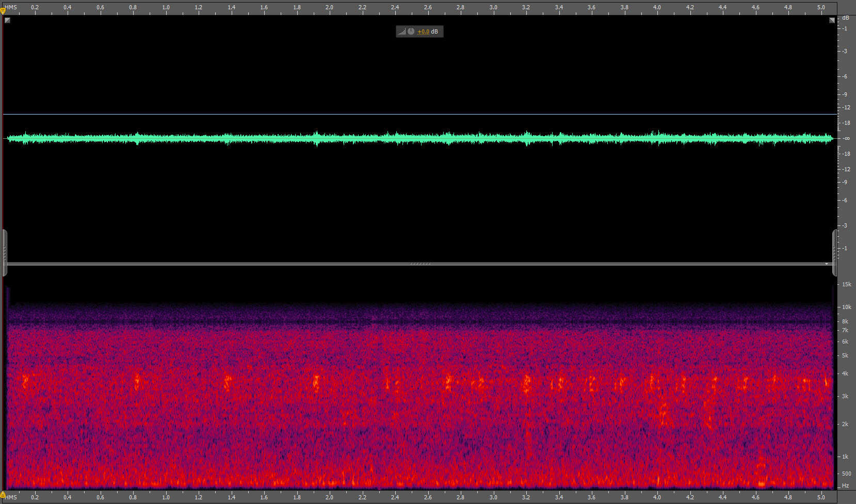Click the HMS label on the bottom ruler
Image resolution: width=856 pixels, height=504 pixels.
(11, 497)
